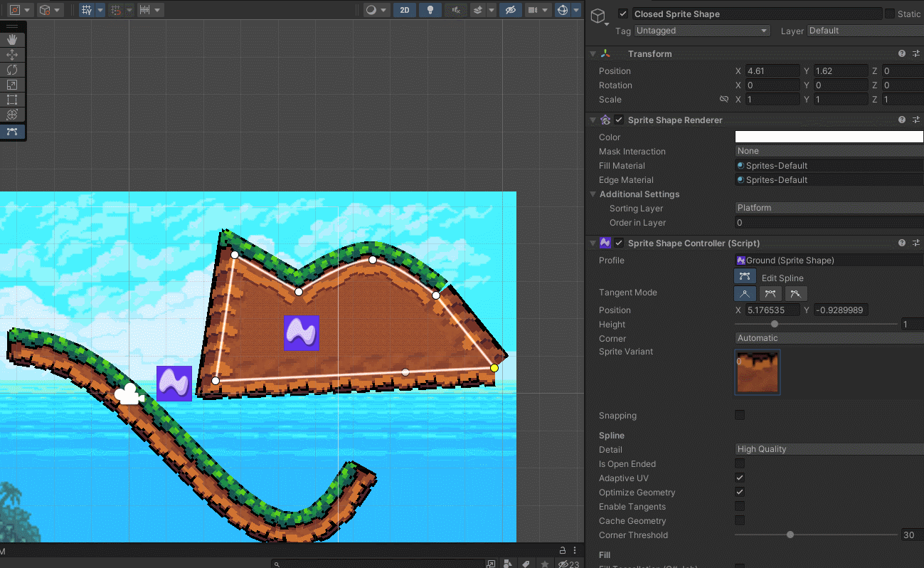924x568 pixels.
Task: Open the Tag Untagged dropdown
Action: pyautogui.click(x=702, y=31)
